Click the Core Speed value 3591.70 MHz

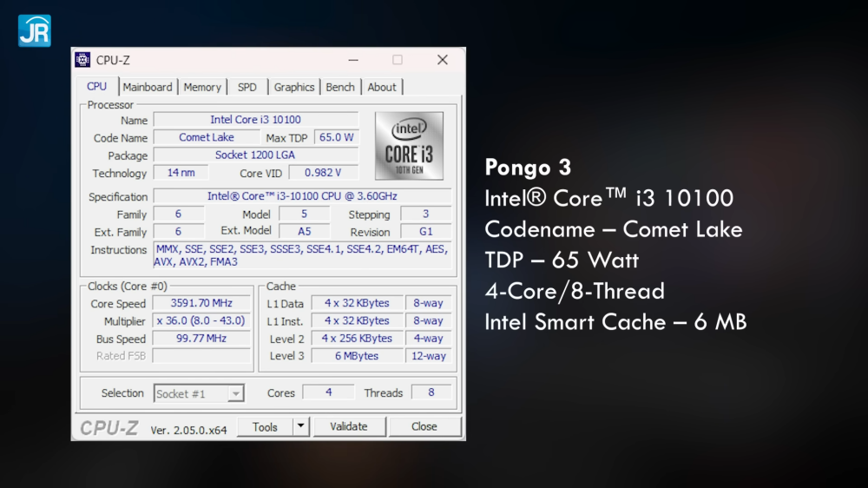(201, 303)
